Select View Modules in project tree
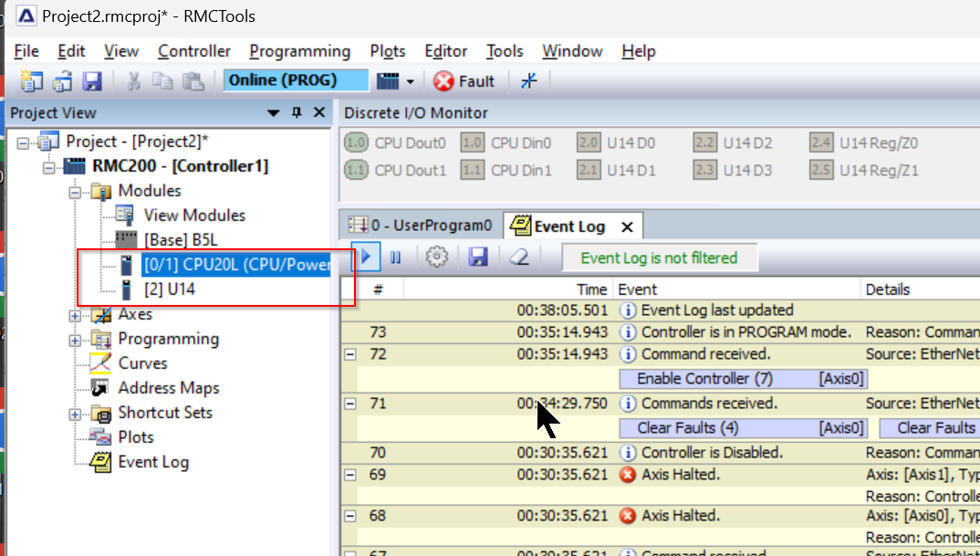This screenshot has height=556, width=980. [194, 215]
